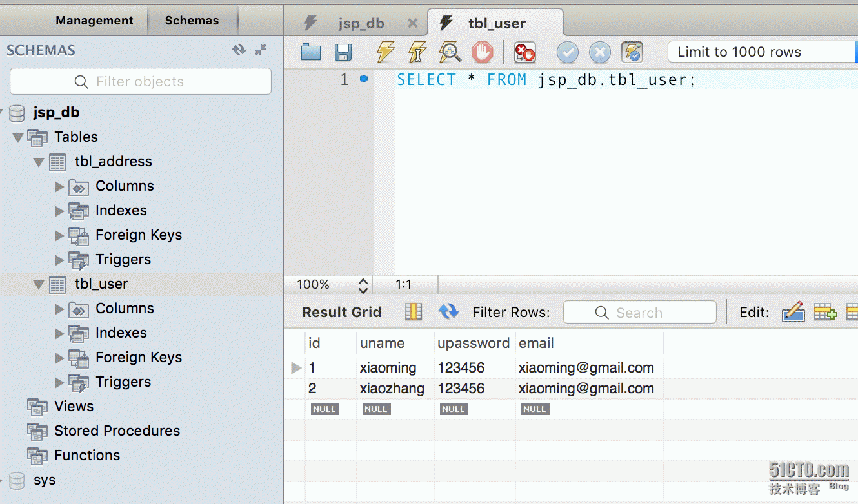Select tbl_user table icon
Viewport: 858px width, 504px height.
57,284
